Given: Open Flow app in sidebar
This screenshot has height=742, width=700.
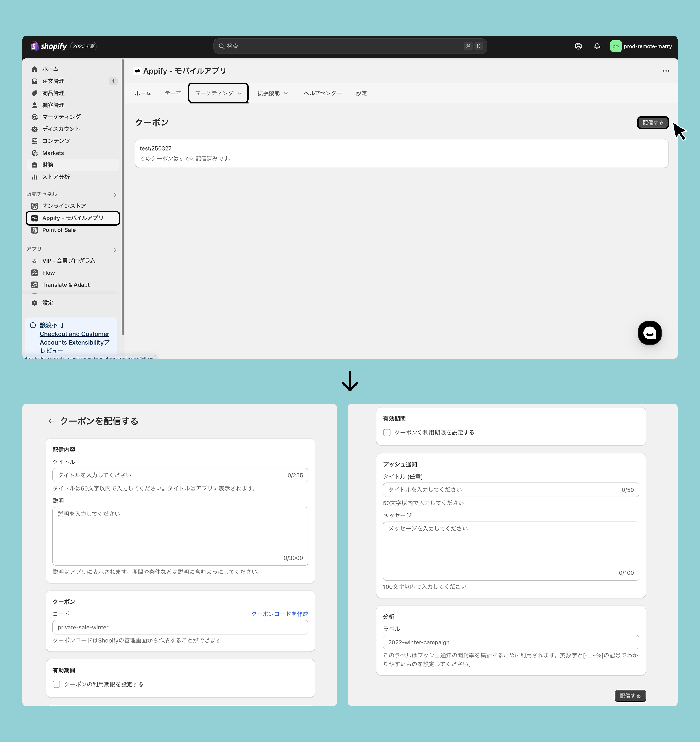Looking at the screenshot, I should 48,273.
